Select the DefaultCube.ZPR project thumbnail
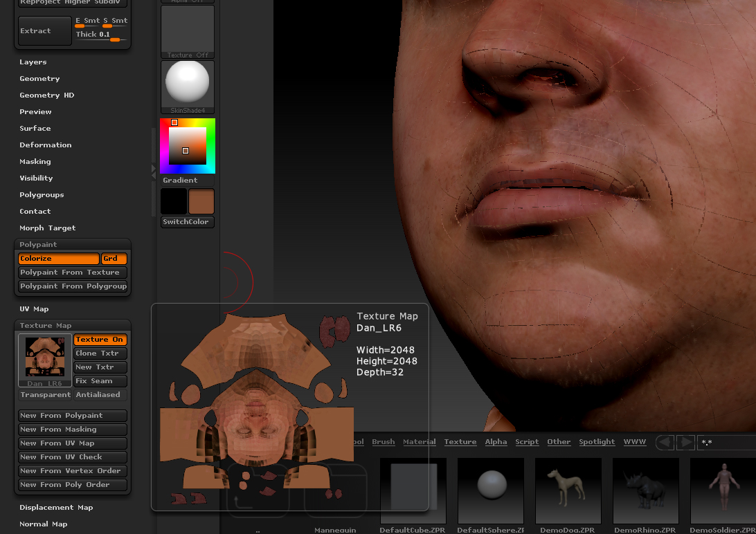This screenshot has height=534, width=756. 413,490
